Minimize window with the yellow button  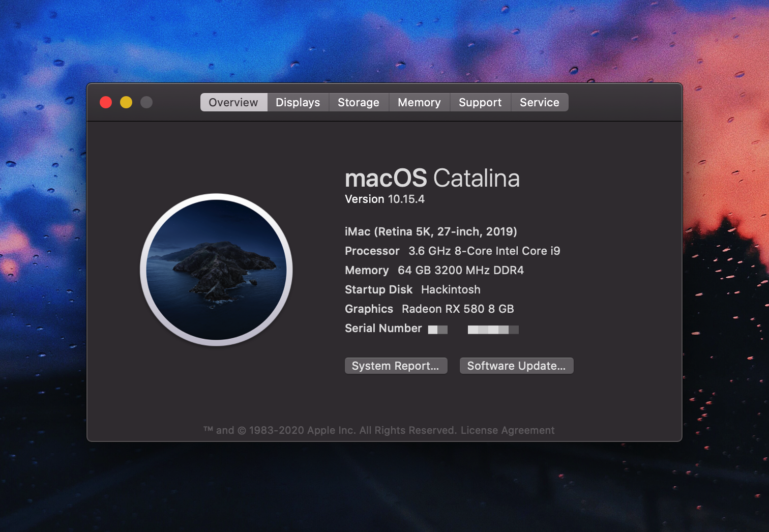click(x=126, y=102)
